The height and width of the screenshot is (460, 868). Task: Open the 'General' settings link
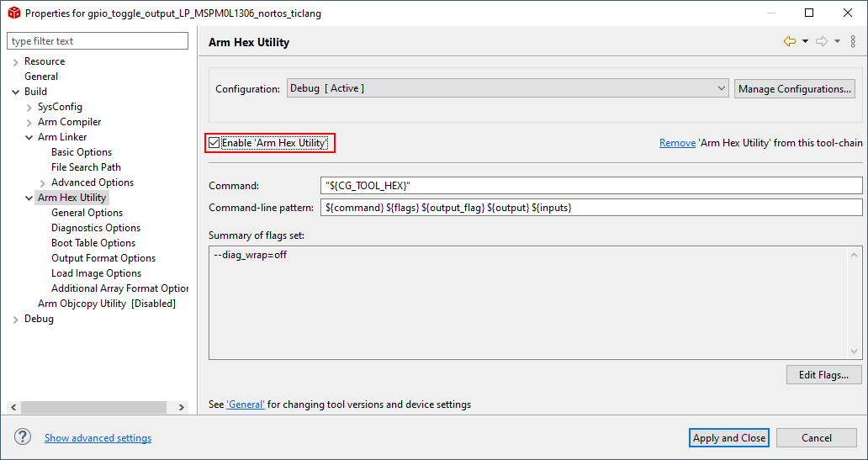246,404
